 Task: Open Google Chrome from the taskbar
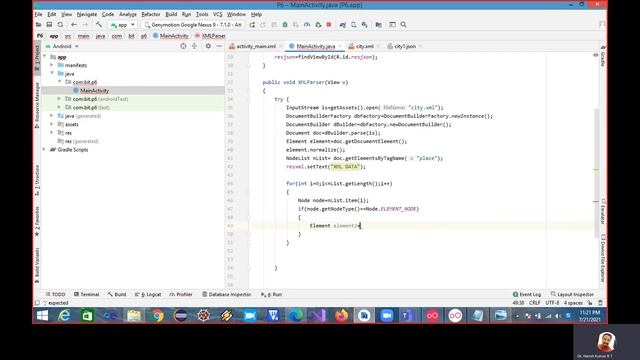pos(158,316)
